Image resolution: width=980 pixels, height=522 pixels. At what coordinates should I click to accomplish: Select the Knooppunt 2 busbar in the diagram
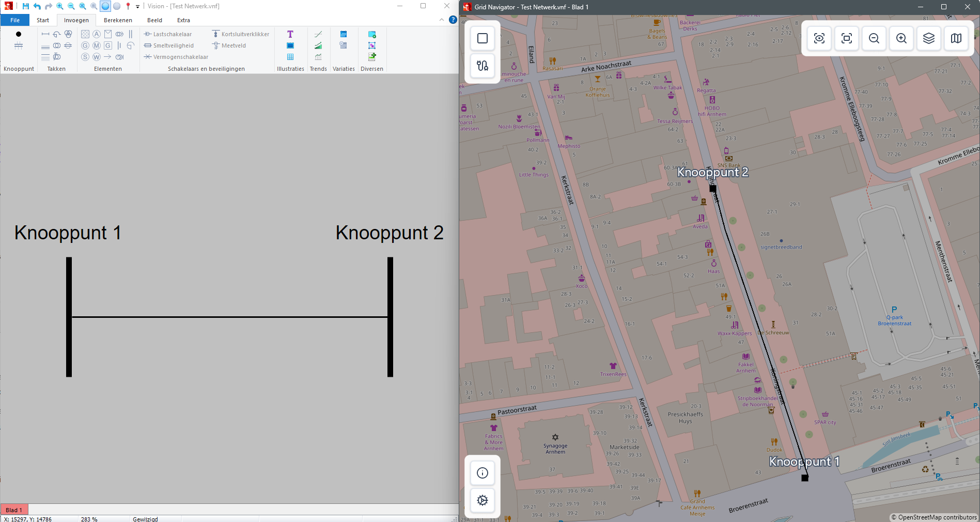[391, 317]
